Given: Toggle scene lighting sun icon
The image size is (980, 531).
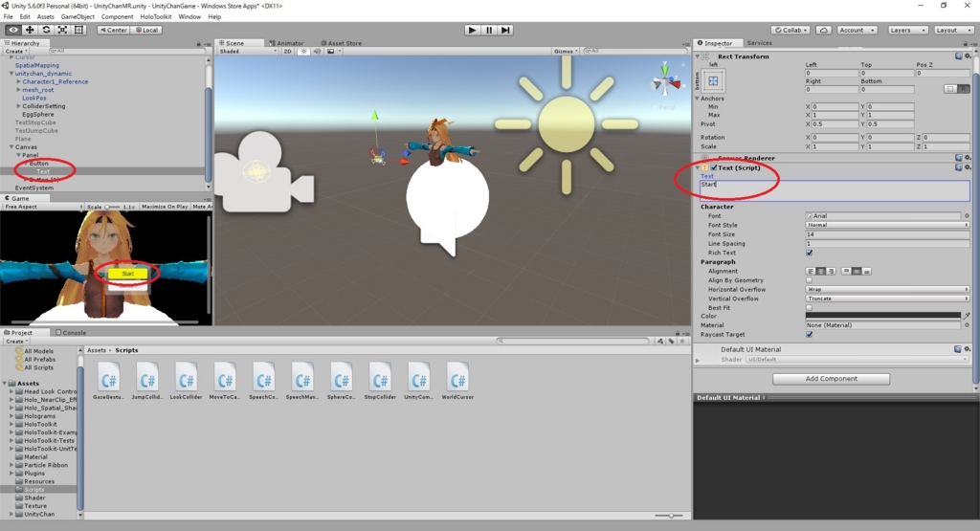Looking at the screenshot, I should click(x=304, y=52).
